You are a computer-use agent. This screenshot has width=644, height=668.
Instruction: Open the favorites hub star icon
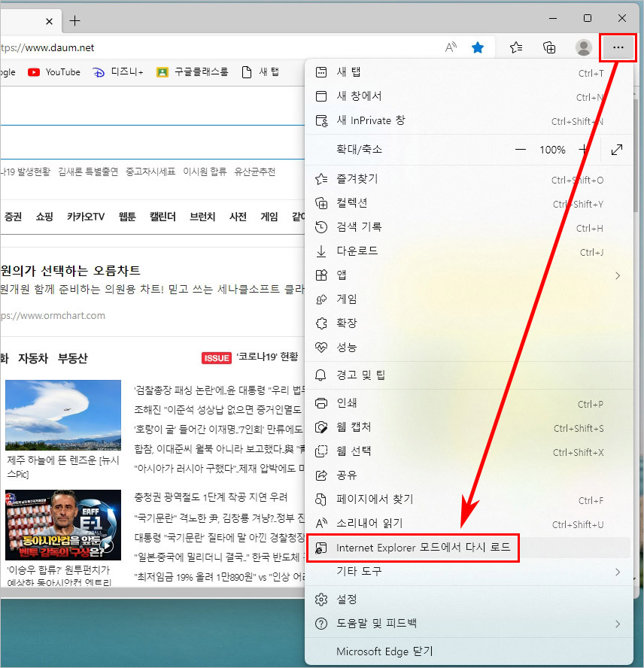515,47
